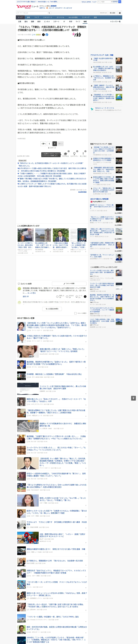Open the 返信 1件 replies

click(26, 296)
